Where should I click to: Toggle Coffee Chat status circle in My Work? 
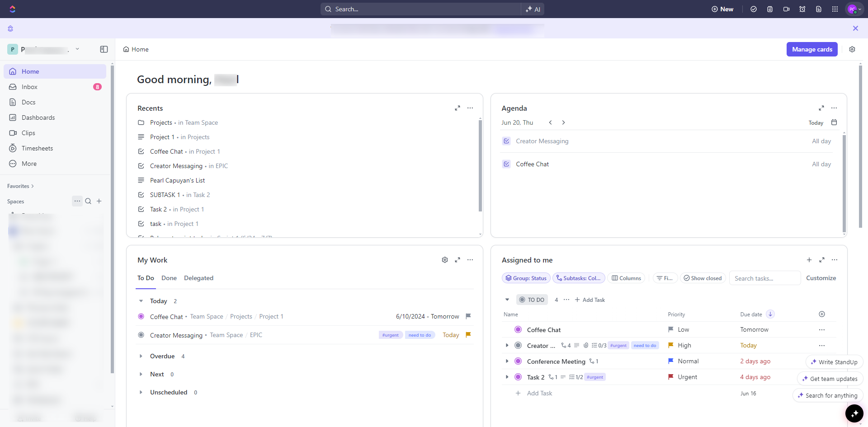click(x=141, y=316)
